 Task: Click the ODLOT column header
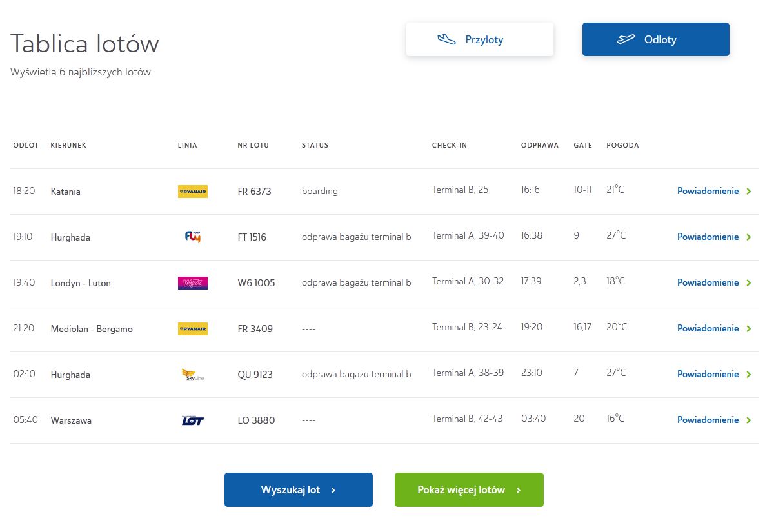point(26,146)
